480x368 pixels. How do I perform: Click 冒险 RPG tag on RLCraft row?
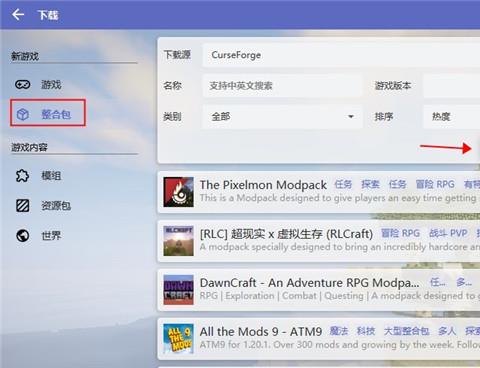tap(401, 233)
